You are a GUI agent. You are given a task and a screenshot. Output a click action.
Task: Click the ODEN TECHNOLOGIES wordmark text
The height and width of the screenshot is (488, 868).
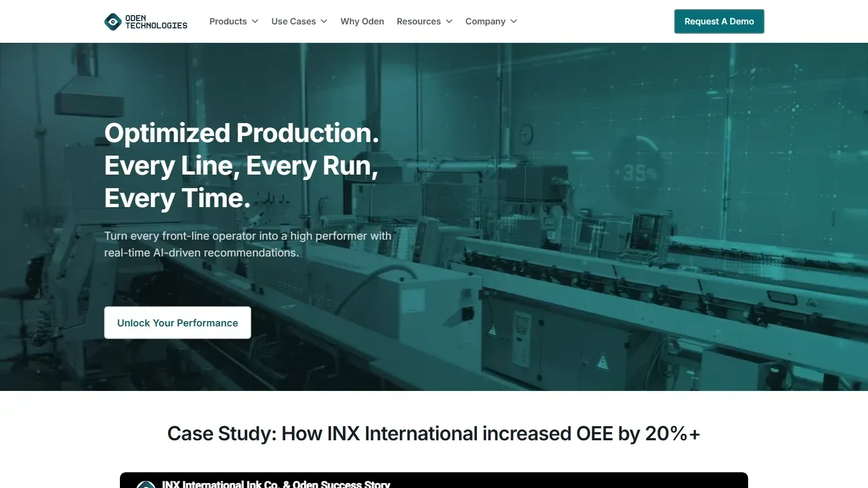tap(156, 22)
